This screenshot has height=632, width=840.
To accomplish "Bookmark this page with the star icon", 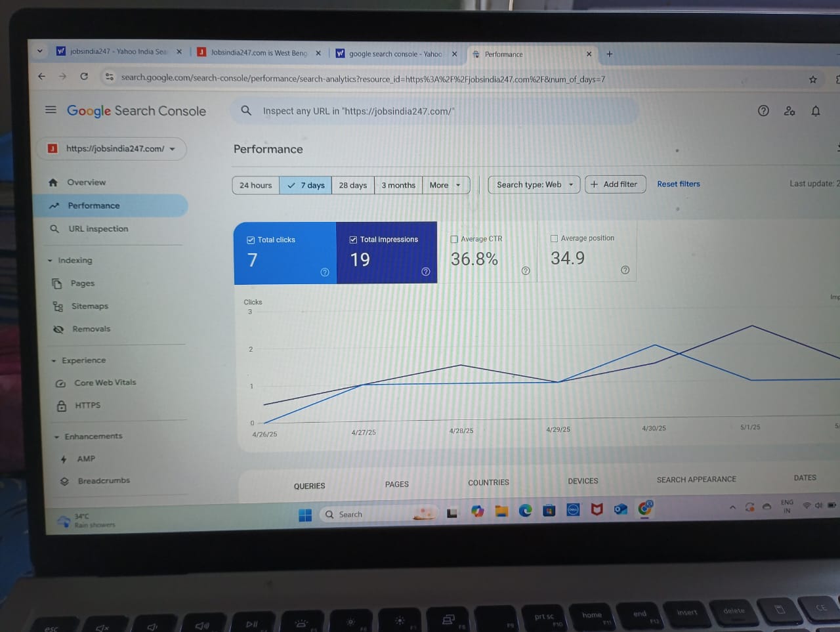I will (813, 79).
